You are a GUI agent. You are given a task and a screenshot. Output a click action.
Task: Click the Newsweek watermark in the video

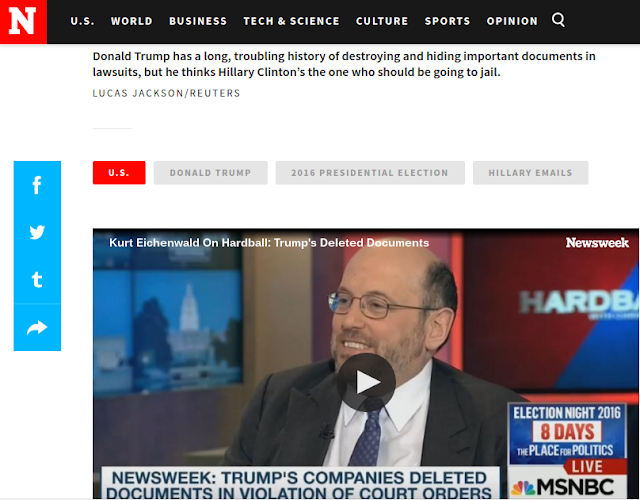(x=597, y=243)
